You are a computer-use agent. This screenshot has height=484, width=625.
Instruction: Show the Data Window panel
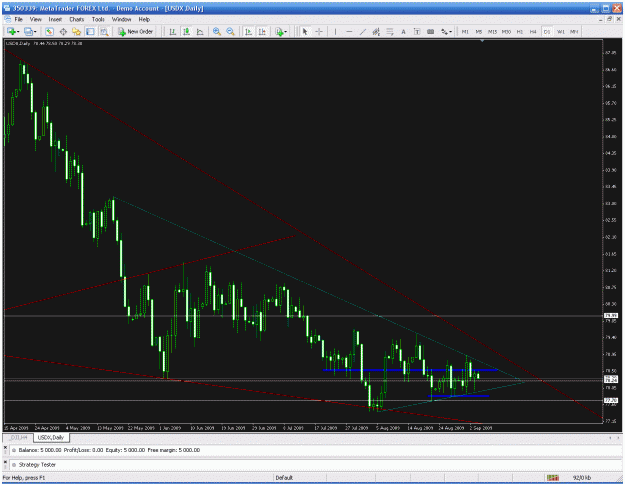pyautogui.click(x=63, y=31)
